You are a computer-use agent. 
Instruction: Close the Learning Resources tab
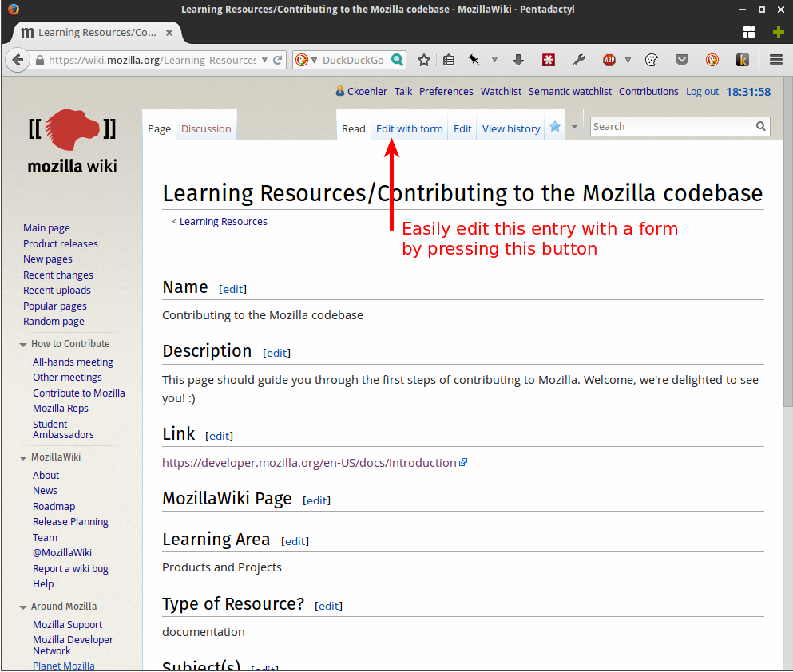point(169,33)
